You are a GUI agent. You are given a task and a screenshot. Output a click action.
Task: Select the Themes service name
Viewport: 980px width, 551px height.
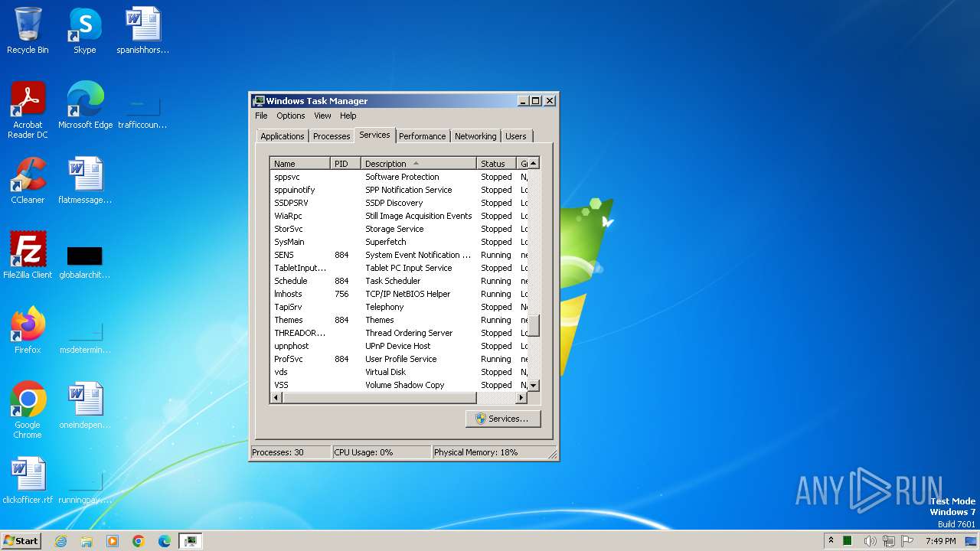[x=289, y=320]
